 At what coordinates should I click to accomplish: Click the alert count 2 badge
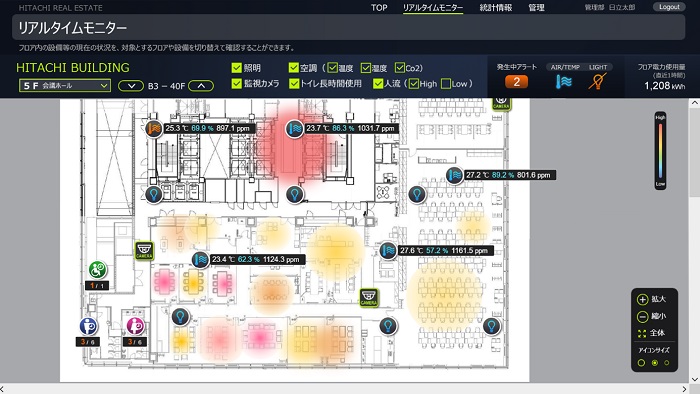point(517,82)
